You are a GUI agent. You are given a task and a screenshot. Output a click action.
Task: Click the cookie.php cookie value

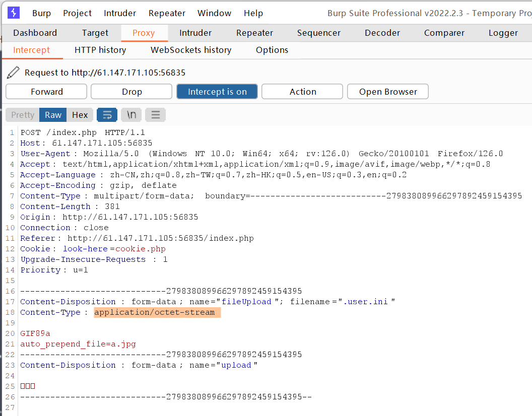tap(141, 249)
